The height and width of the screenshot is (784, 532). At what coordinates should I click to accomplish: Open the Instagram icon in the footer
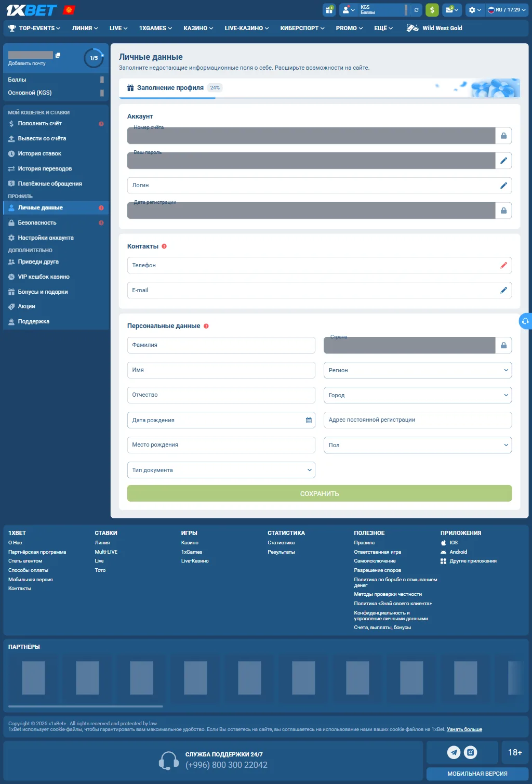coord(470,752)
